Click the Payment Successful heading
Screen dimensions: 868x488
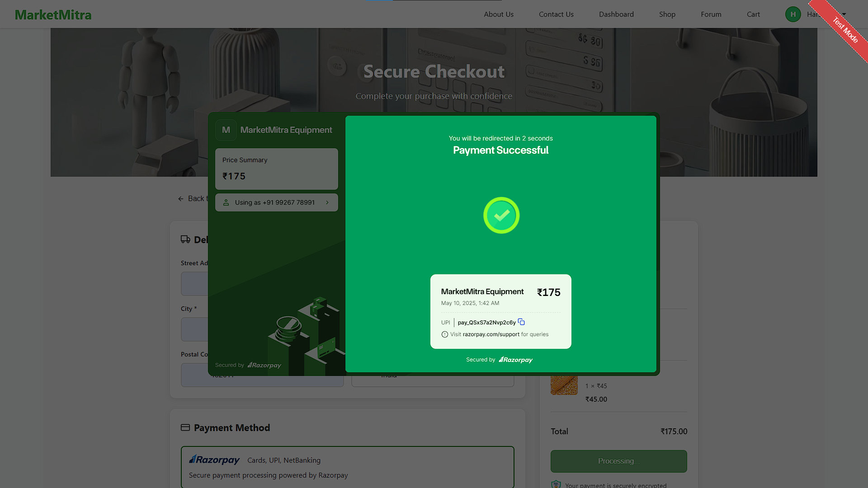(501, 150)
